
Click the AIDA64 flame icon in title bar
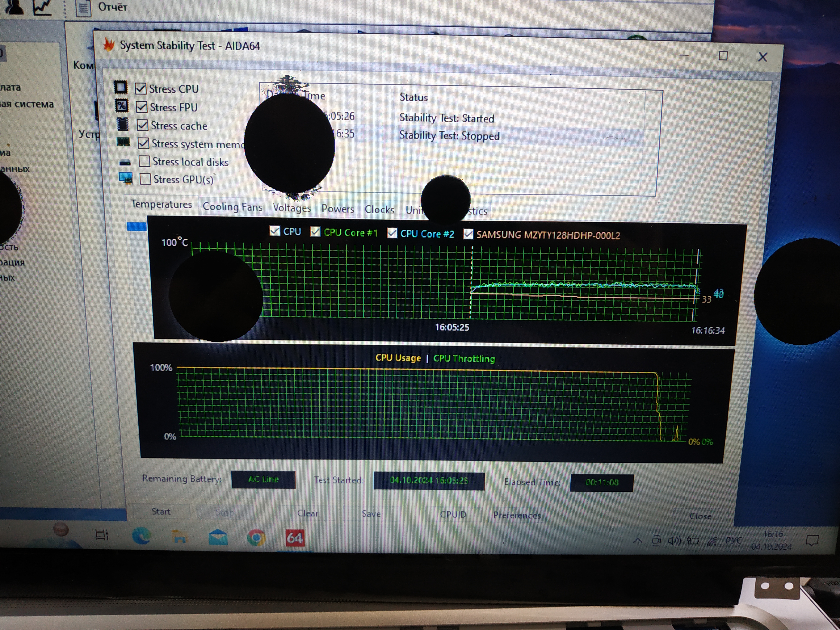(109, 45)
